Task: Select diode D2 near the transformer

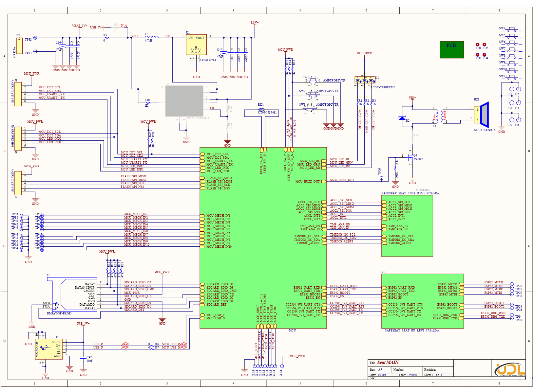Action: (x=402, y=118)
